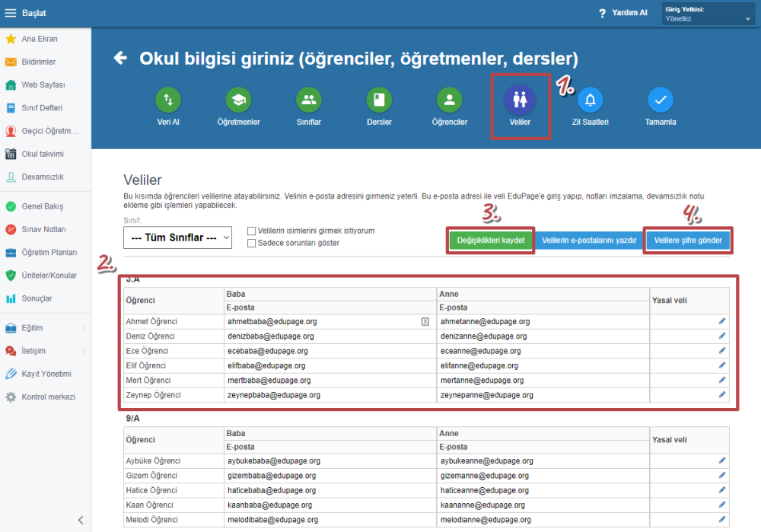This screenshot has width=761, height=532.
Task: Click the Değişiklikleri kaydet button
Action: point(491,241)
